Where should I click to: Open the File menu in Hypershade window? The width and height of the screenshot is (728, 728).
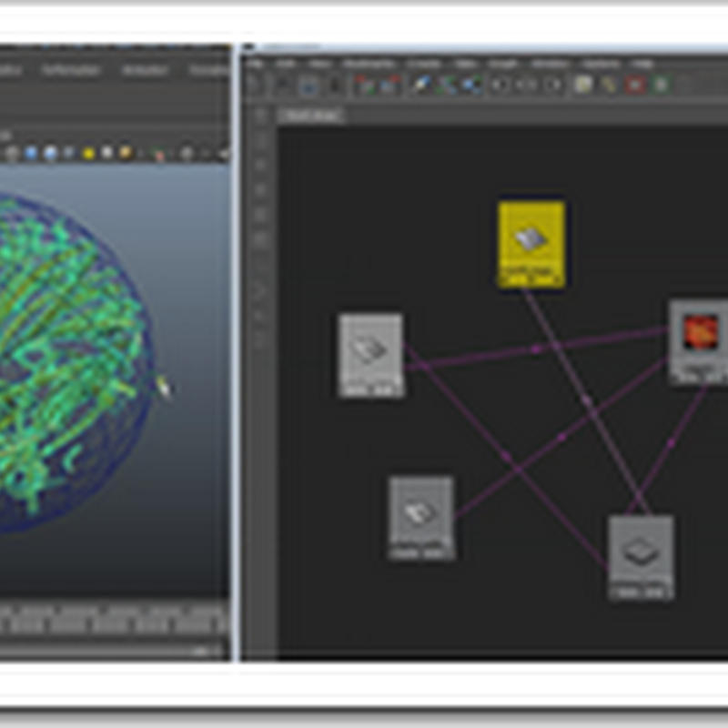(x=255, y=64)
